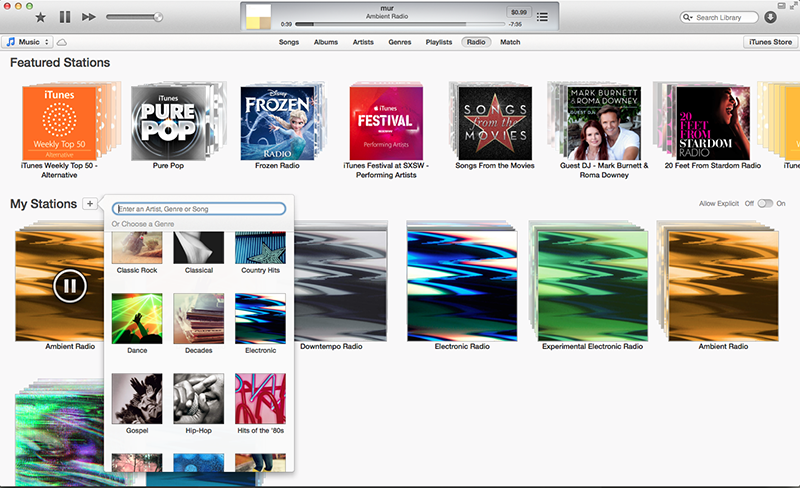Screen dimensions: 800x488
Task: Click the Featured Stations heading
Action: [x=60, y=63]
